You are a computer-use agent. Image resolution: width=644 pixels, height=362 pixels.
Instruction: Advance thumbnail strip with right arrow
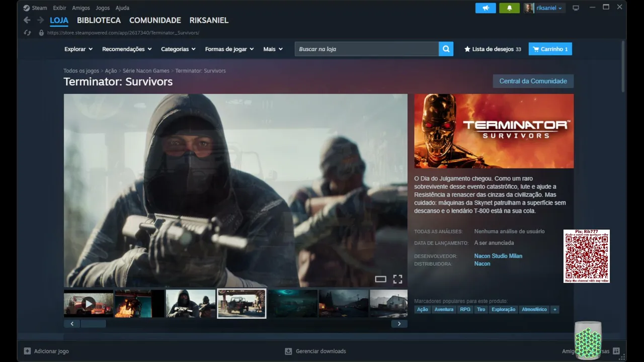[x=399, y=324]
